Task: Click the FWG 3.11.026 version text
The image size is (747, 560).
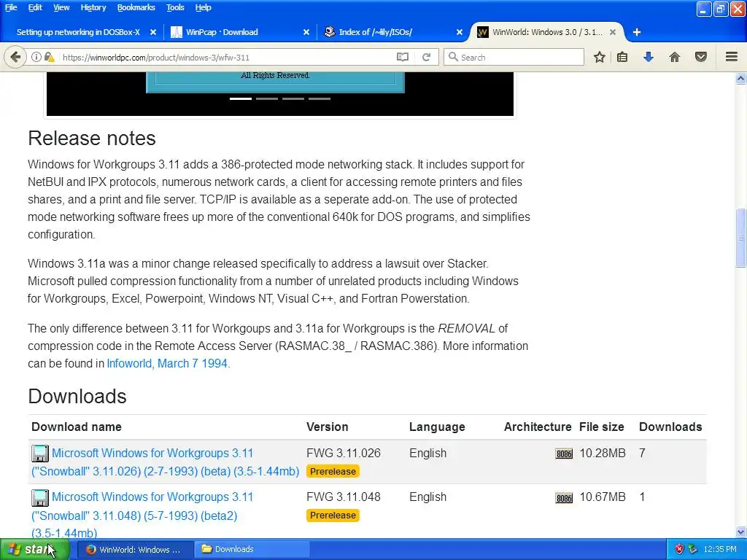Action: click(344, 453)
